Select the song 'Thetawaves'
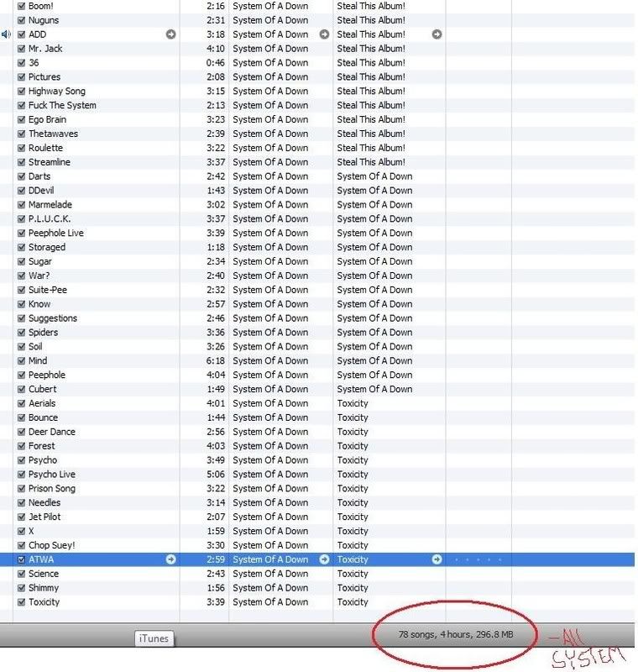638x672 pixels. click(x=53, y=134)
